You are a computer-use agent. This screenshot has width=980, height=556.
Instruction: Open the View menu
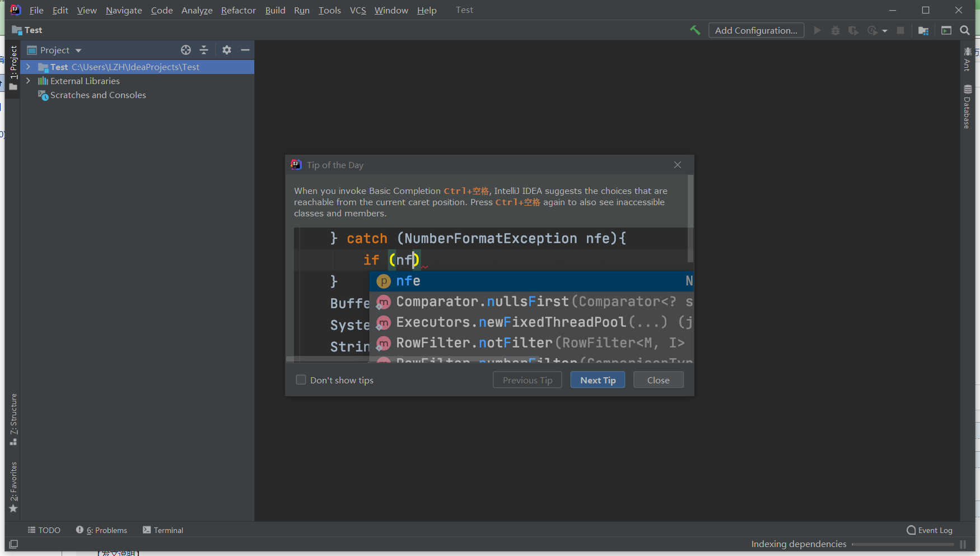pyautogui.click(x=87, y=10)
